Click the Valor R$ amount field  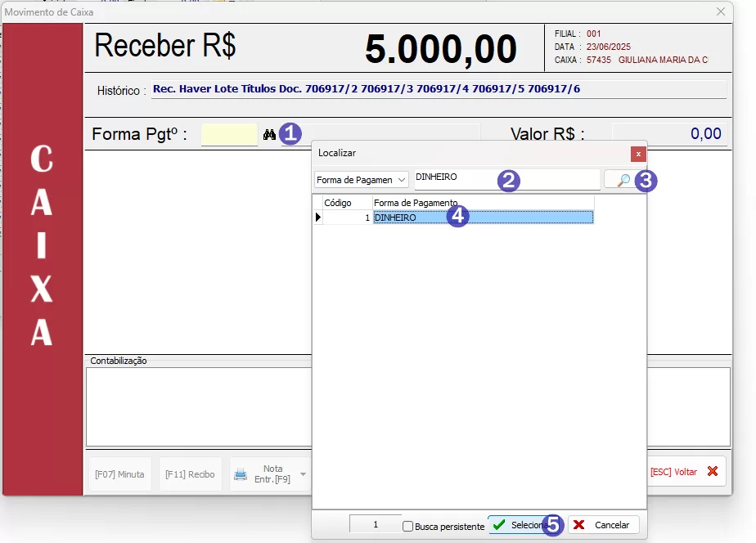point(668,135)
